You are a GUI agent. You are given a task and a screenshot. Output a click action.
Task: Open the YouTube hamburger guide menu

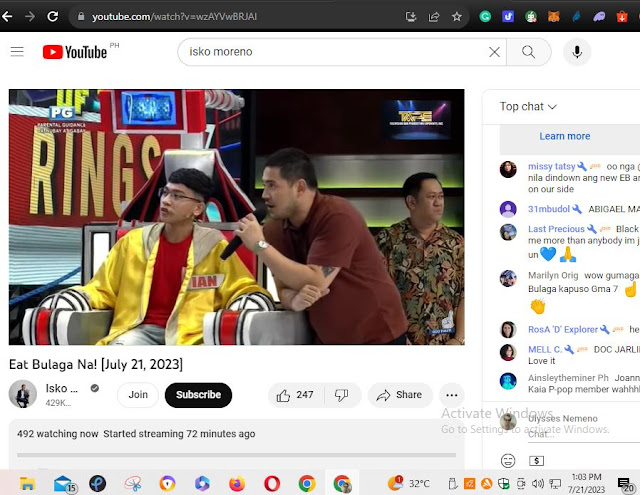pos(17,52)
